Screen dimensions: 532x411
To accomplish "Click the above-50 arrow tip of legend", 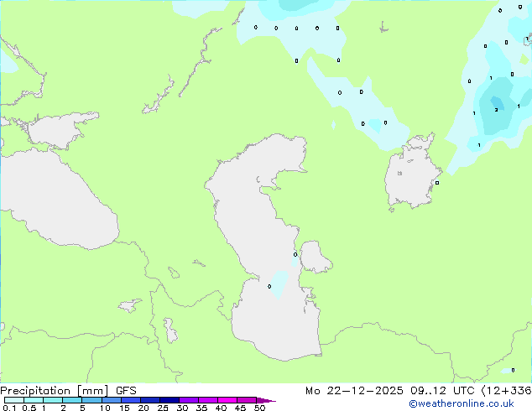I will (266, 400).
